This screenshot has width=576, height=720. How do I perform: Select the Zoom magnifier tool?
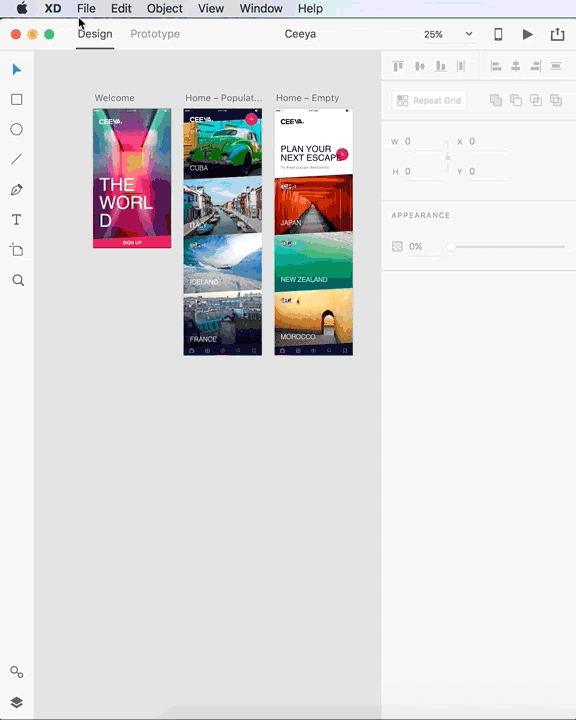coord(18,280)
